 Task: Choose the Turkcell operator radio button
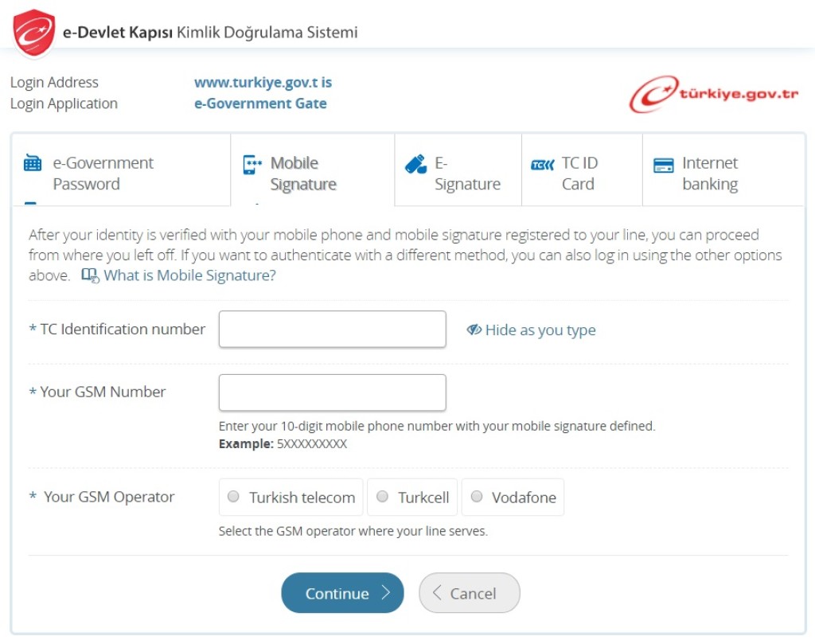click(382, 497)
